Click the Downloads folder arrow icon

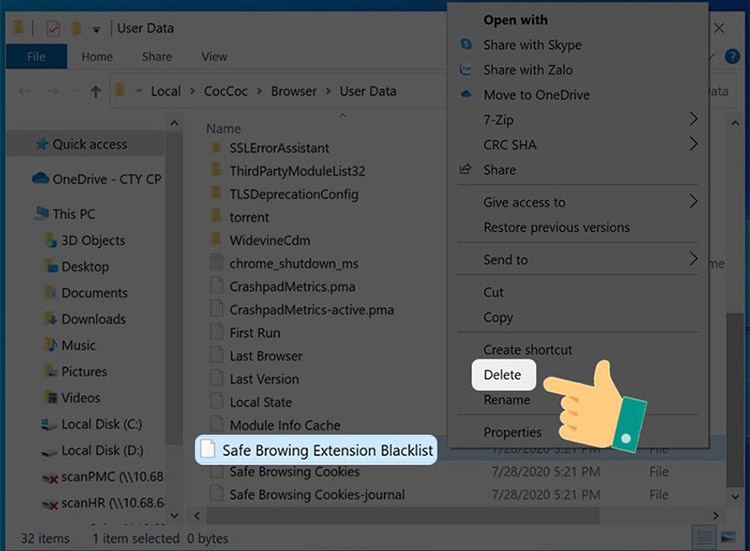coord(50,319)
